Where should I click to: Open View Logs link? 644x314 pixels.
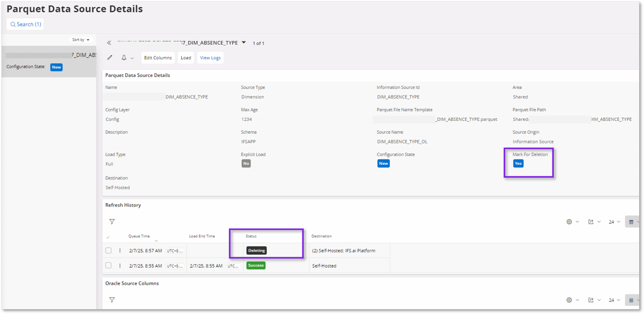coord(210,58)
